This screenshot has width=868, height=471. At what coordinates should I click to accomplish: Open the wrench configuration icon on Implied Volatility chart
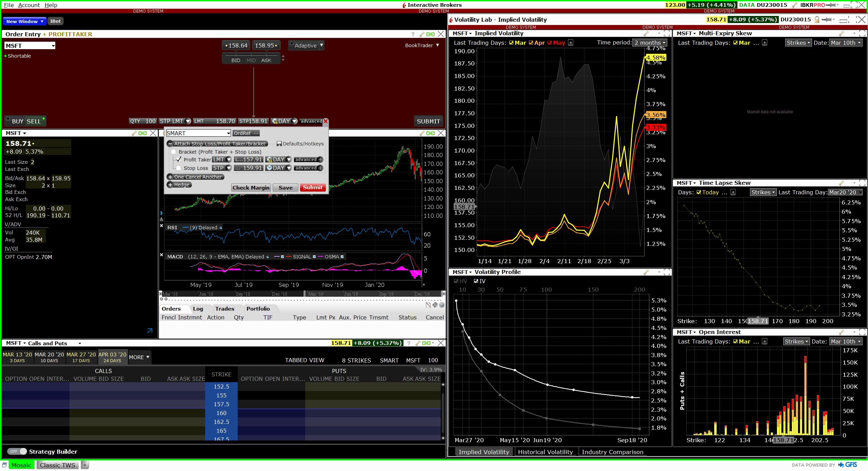pos(647,34)
